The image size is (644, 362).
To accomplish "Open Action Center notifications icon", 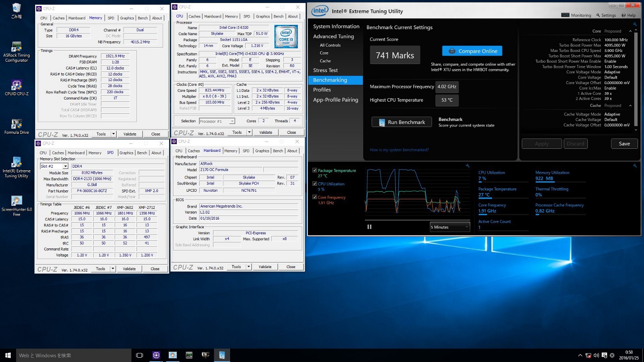I will point(604,355).
